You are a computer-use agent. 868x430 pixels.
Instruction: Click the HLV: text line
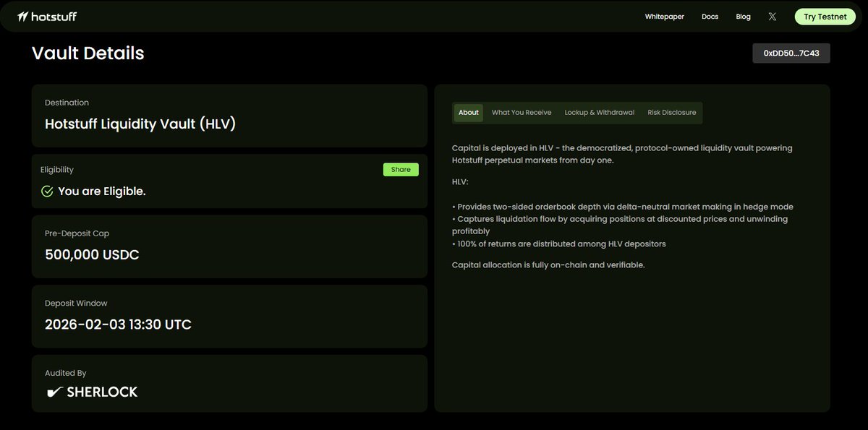[460, 182]
